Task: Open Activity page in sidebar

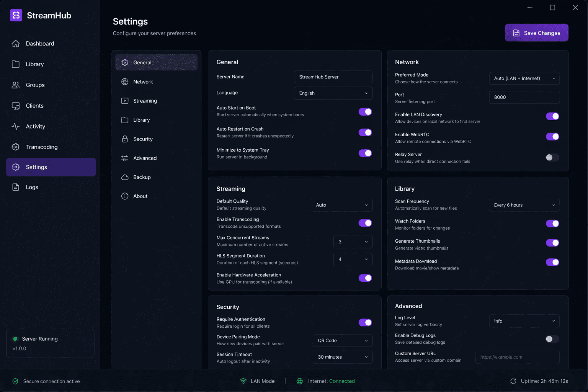Action: [x=51, y=126]
